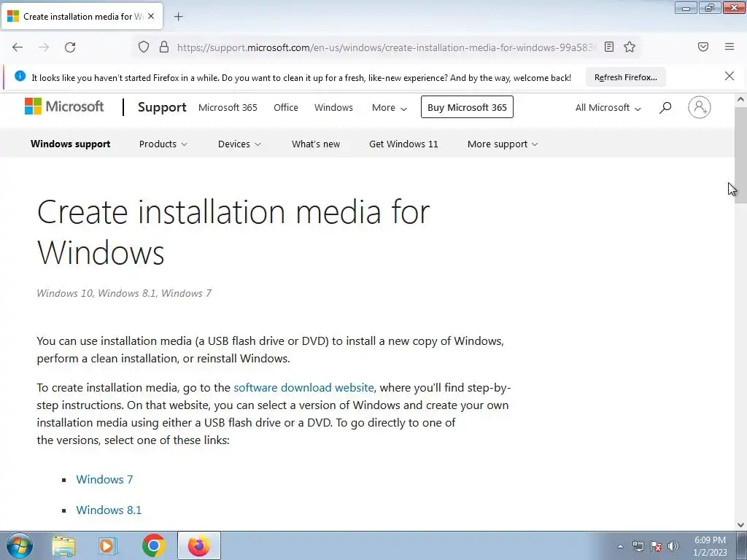Image resolution: width=747 pixels, height=560 pixels.
Task: Click the URL address bar field
Action: (386, 47)
